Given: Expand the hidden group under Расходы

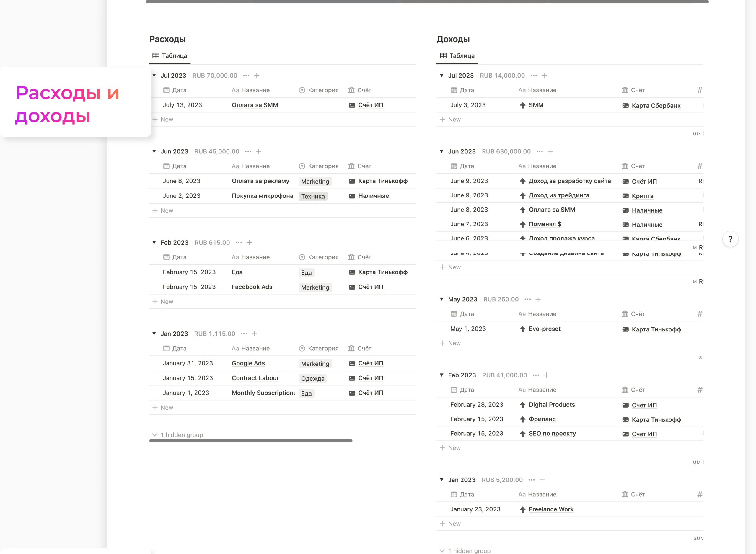Looking at the screenshot, I should tap(178, 435).
